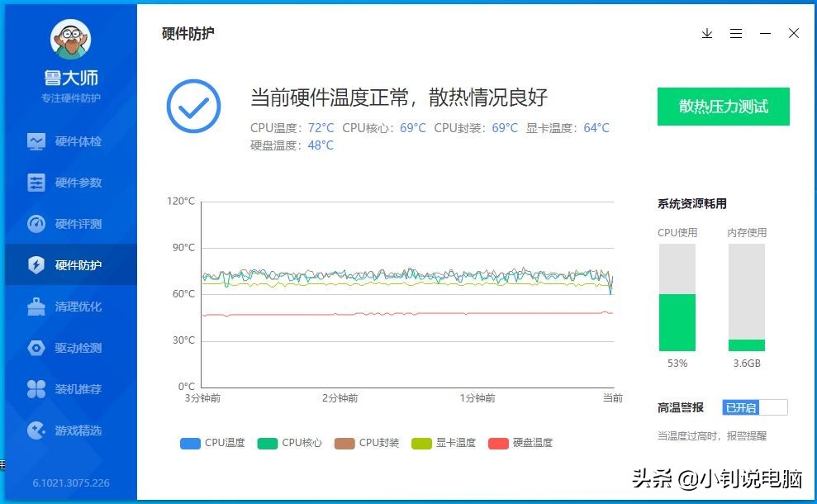Open 游戏精选 label in sidebar
This screenshot has height=504, width=817.
(x=78, y=430)
